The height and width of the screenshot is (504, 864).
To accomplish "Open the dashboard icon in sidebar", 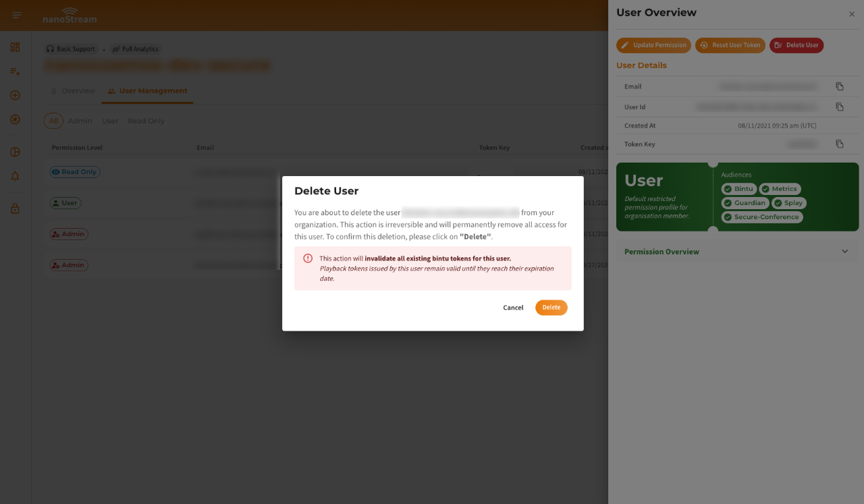I will coord(15,47).
